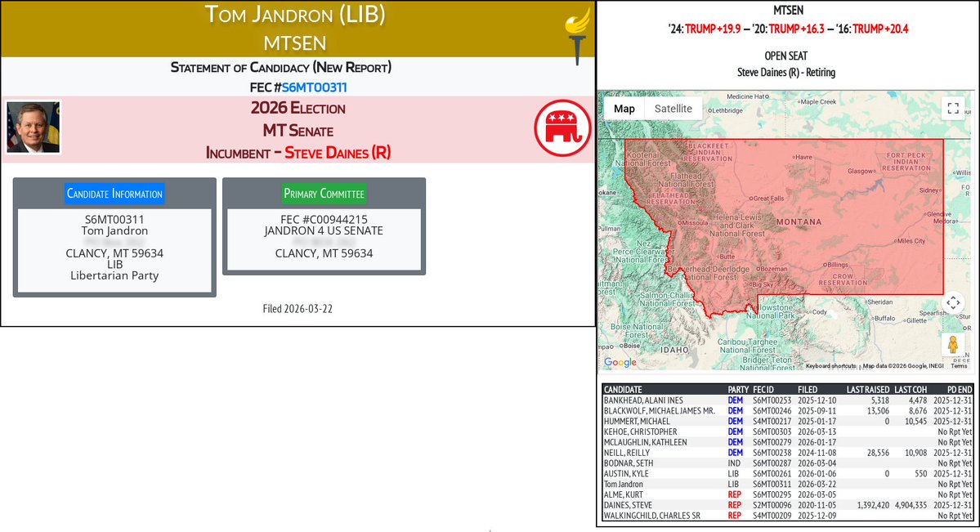Click committee number FEC #C00944215
The width and height of the screenshot is (980, 532).
click(324, 220)
